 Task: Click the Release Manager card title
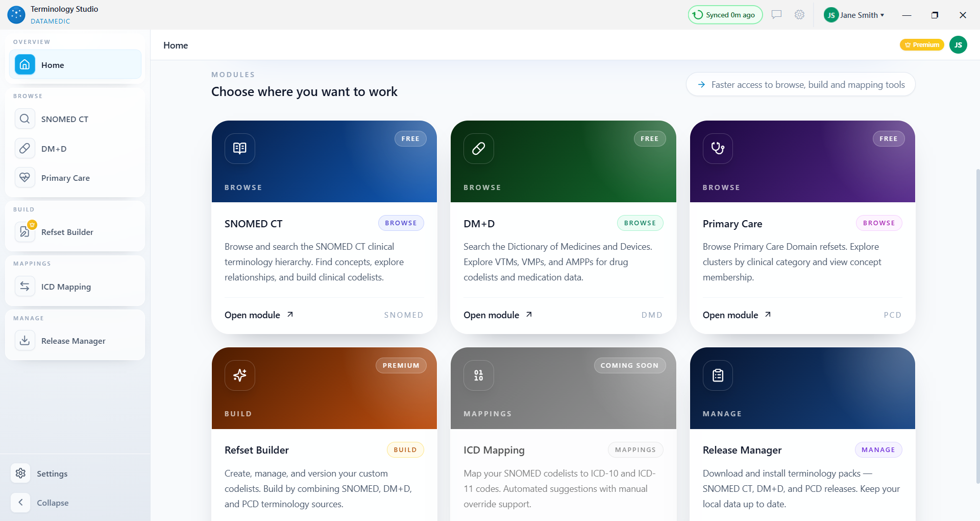[742, 450]
